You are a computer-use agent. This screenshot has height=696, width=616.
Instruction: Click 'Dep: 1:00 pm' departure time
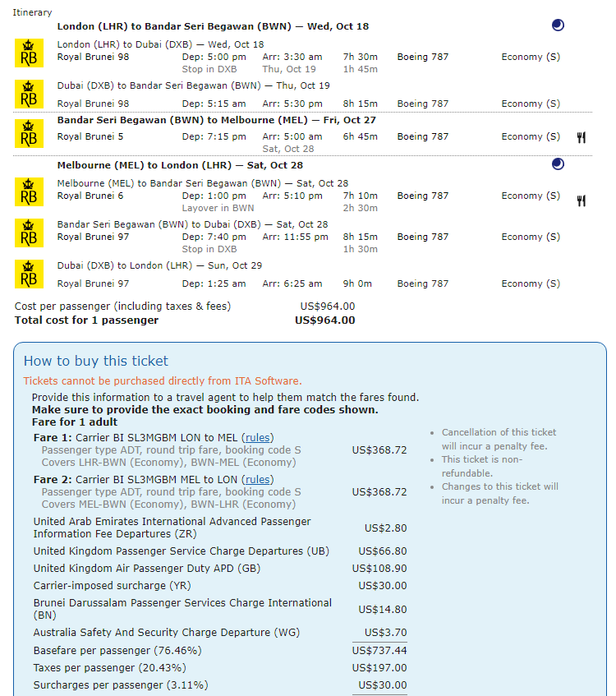[x=214, y=196]
